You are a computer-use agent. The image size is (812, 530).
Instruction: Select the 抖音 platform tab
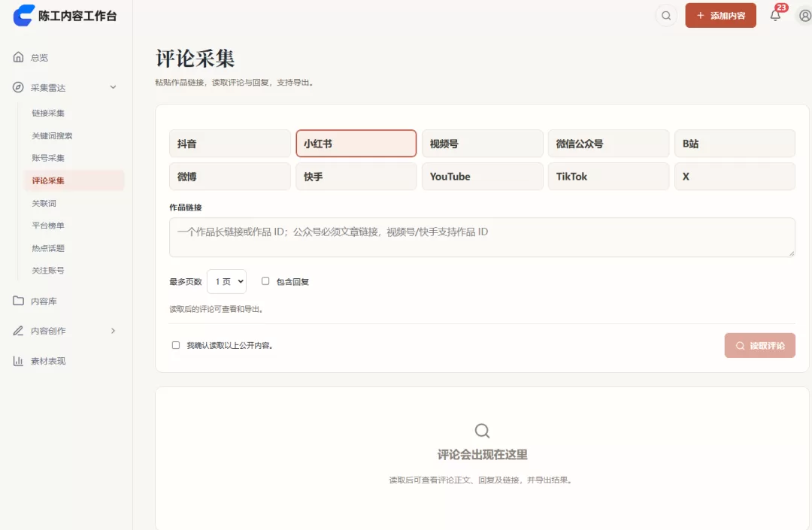[229, 144]
